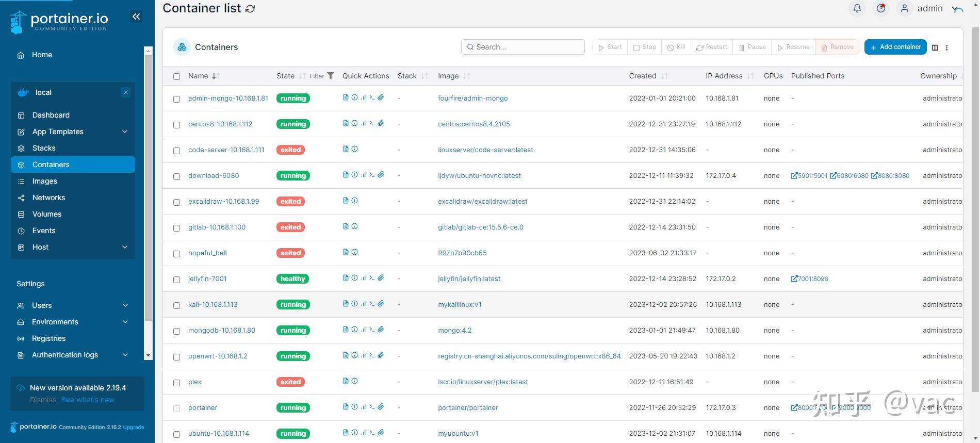Click the Portainer.io logo
Viewport: 980px width, 443px height.
point(59,22)
